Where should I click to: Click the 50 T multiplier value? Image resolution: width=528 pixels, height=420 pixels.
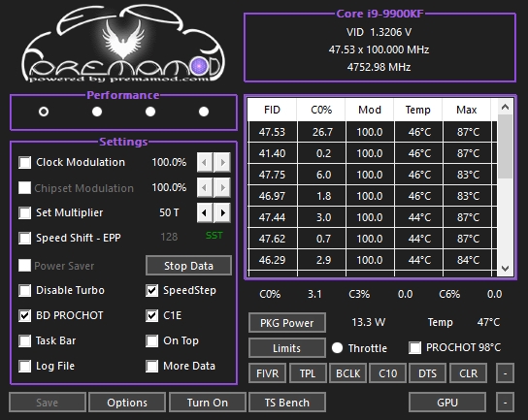tap(169, 212)
